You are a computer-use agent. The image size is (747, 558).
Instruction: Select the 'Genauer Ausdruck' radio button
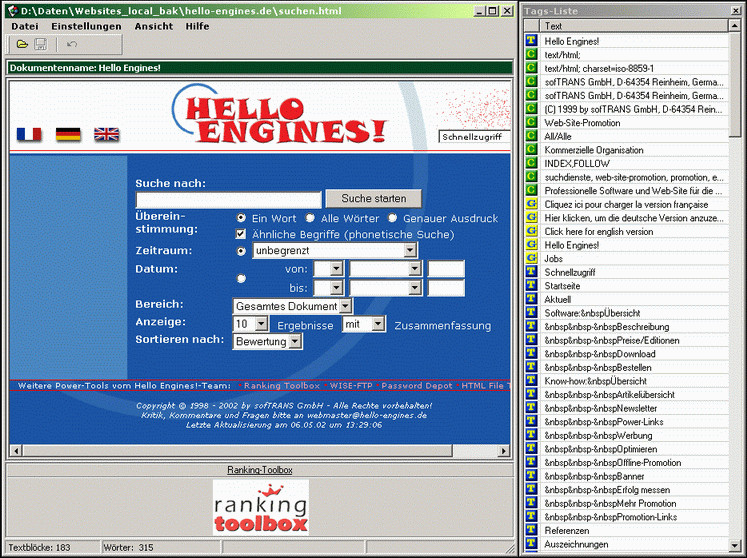click(392, 218)
